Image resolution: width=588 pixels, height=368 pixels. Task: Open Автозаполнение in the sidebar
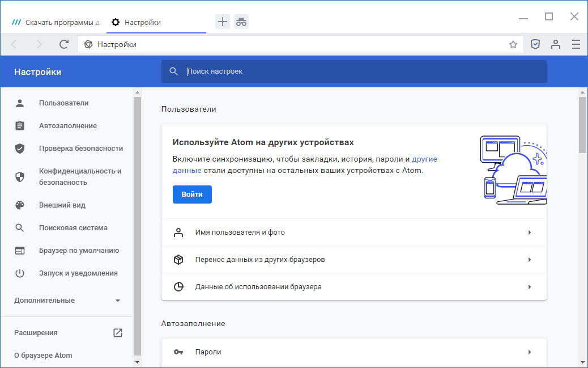coord(68,126)
